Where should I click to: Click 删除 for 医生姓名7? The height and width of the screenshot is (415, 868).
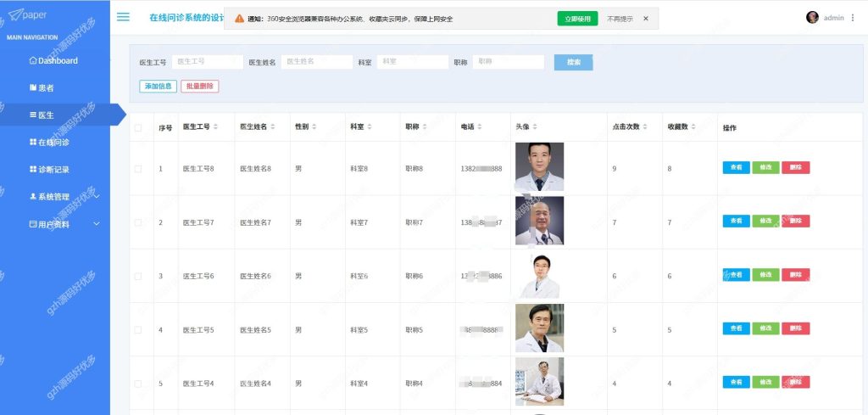795,221
